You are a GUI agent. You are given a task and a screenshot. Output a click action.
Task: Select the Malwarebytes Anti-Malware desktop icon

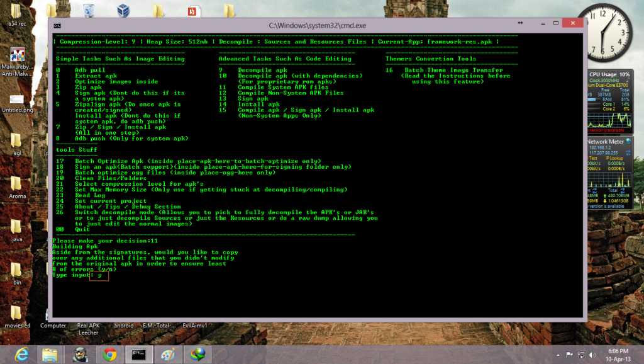point(17,62)
